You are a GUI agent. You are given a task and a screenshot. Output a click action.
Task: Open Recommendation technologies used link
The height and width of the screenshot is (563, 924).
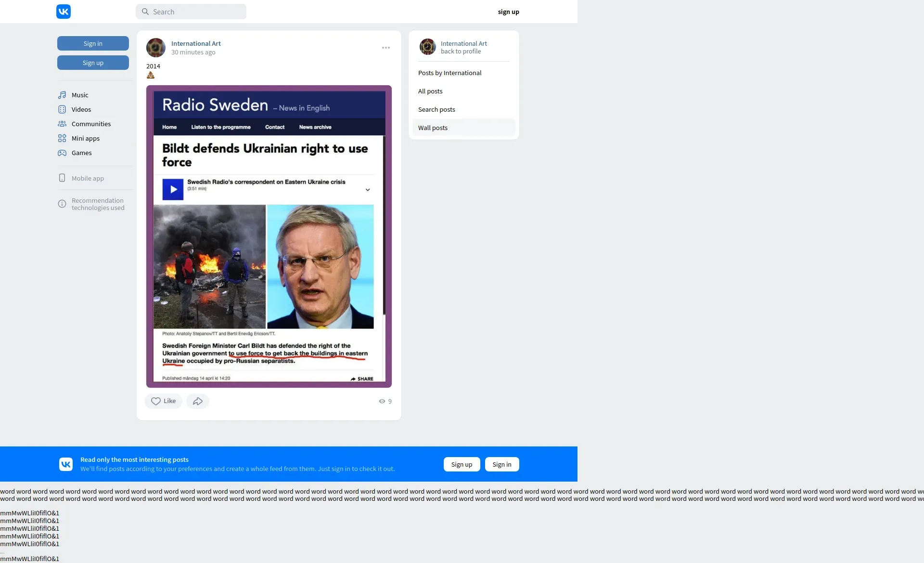point(98,204)
